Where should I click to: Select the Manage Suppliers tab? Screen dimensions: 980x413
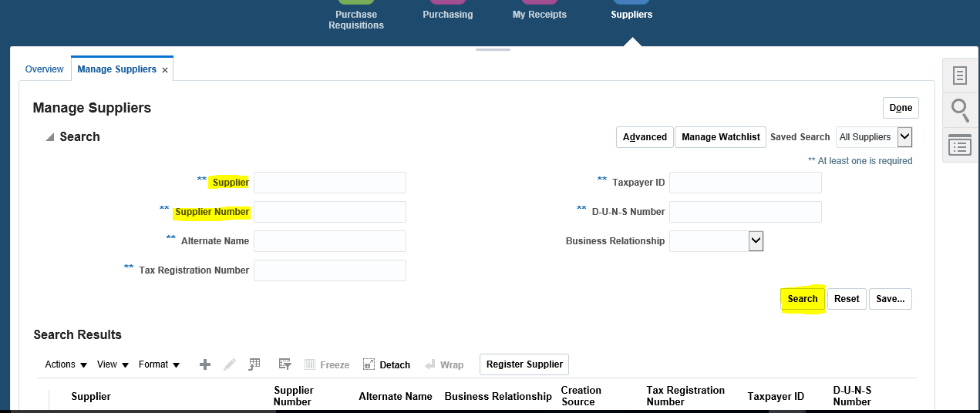pos(117,69)
